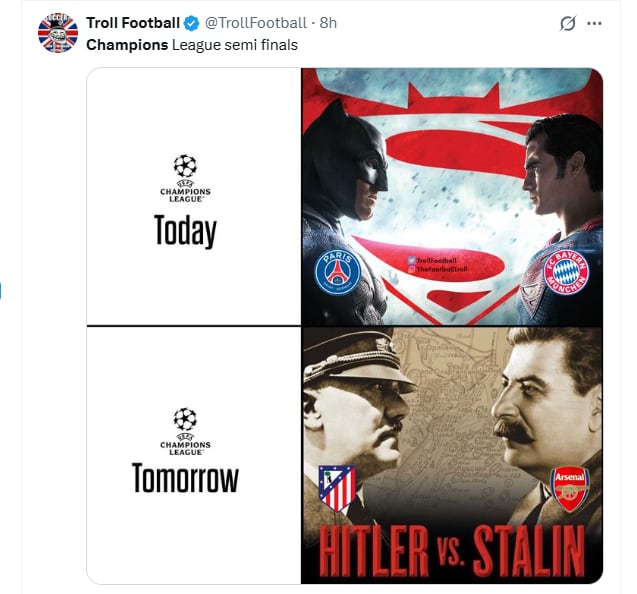Click the bold Champions word in tweet
The width and height of the screenshot is (637, 594).
pyautogui.click(x=127, y=44)
